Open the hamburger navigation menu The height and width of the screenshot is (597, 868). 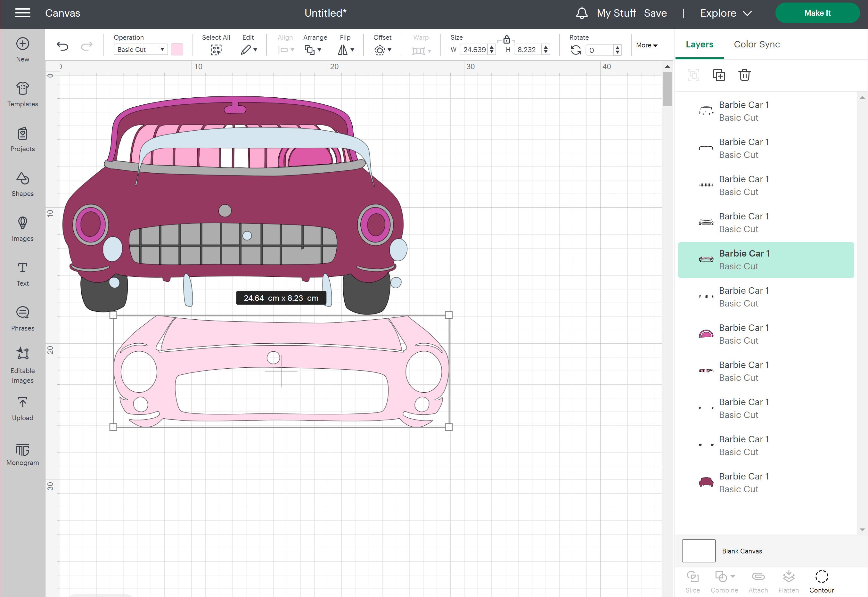(x=22, y=13)
